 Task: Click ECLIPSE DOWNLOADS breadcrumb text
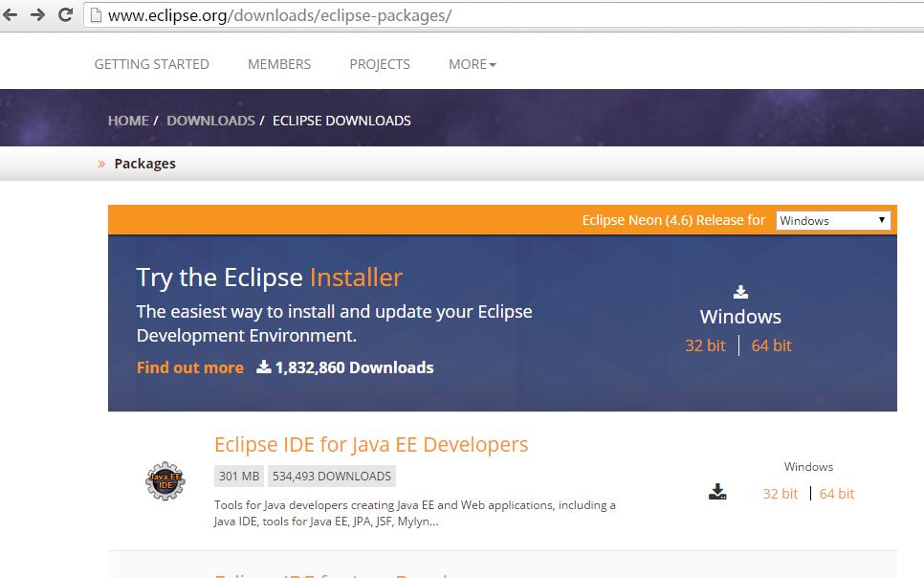pyautogui.click(x=341, y=121)
